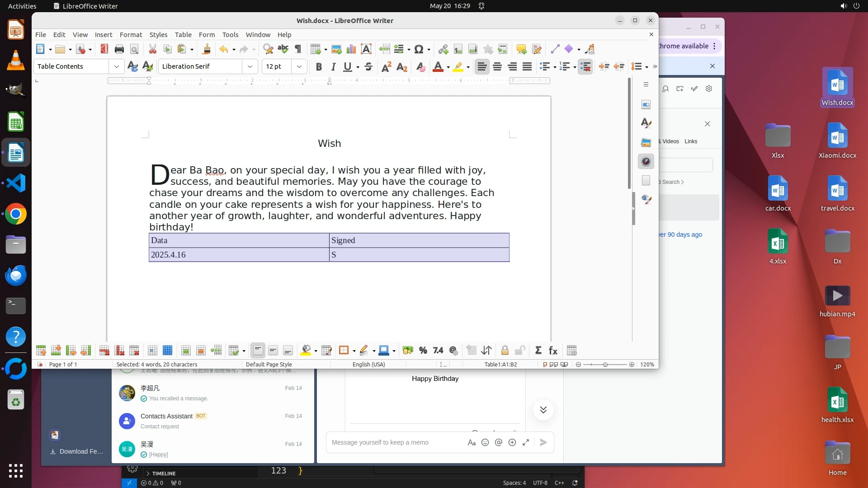Toggle Italic formatting

[333, 67]
